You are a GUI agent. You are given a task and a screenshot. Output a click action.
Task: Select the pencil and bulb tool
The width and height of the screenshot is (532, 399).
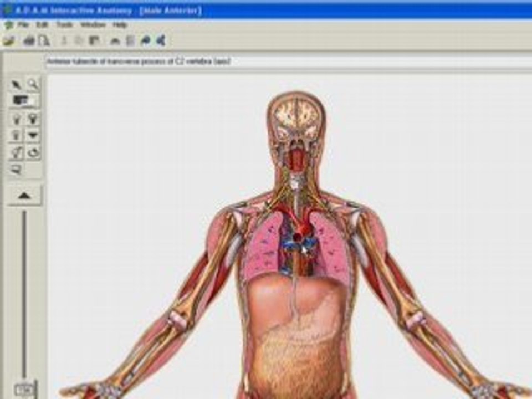[16, 153]
